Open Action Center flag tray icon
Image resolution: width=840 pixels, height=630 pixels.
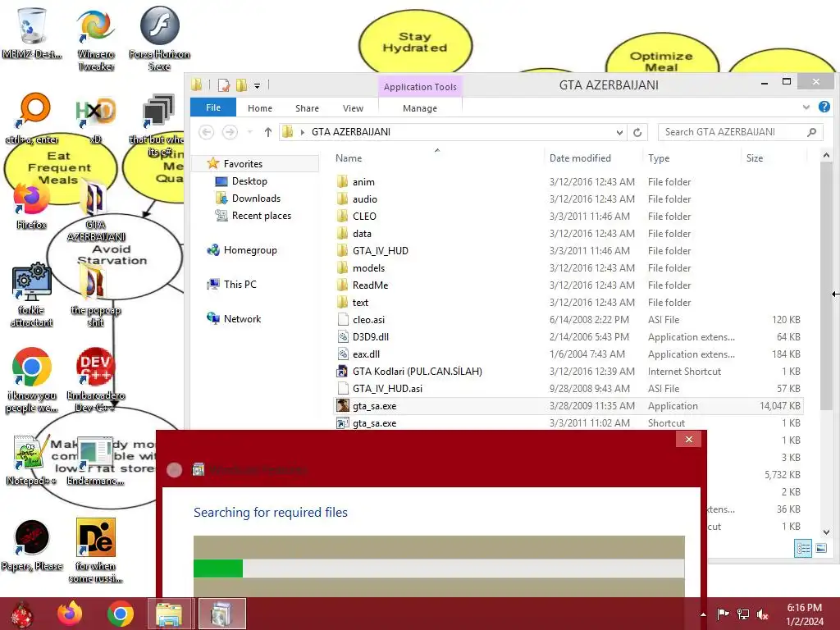coord(724,614)
